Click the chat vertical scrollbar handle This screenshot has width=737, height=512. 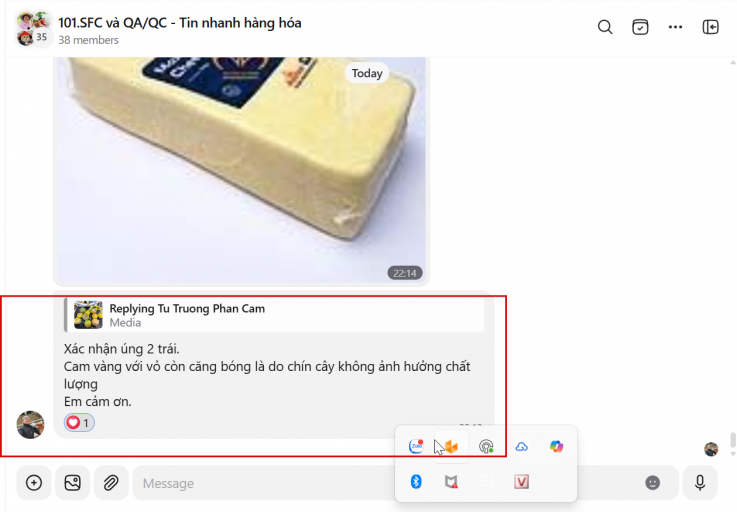point(733,441)
